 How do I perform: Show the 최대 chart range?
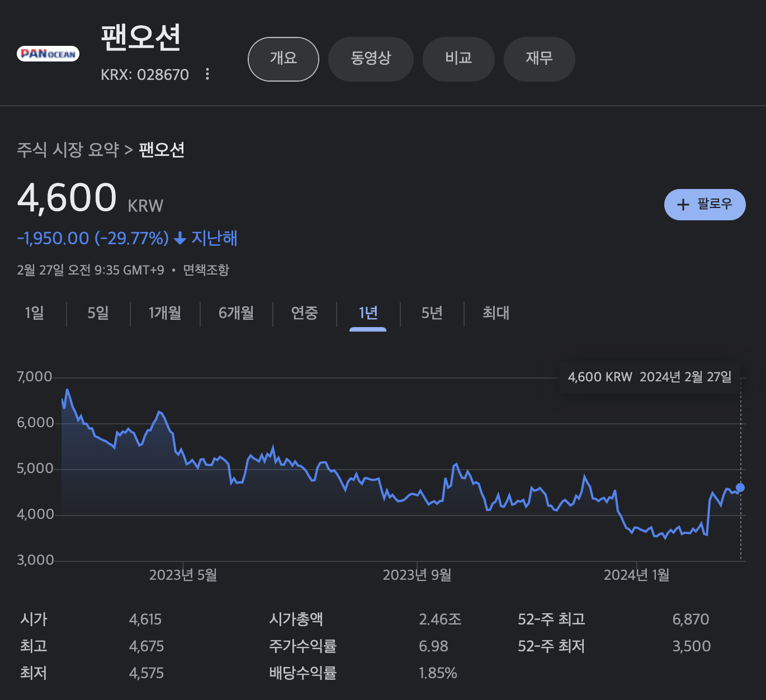click(x=496, y=313)
